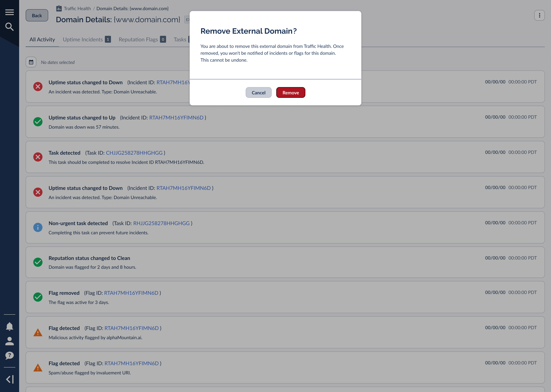The width and height of the screenshot is (551, 392).
Task: Click 'The flag was active for 3 days.' text
Action: (x=79, y=302)
